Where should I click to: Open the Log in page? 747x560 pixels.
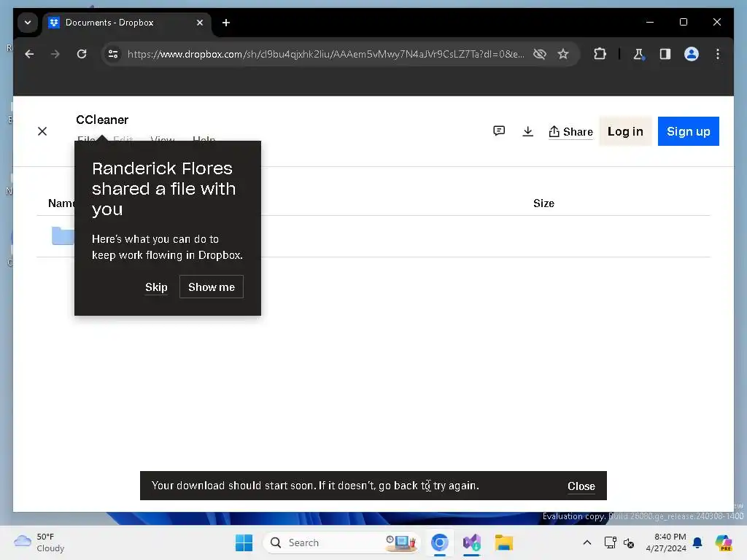click(625, 131)
